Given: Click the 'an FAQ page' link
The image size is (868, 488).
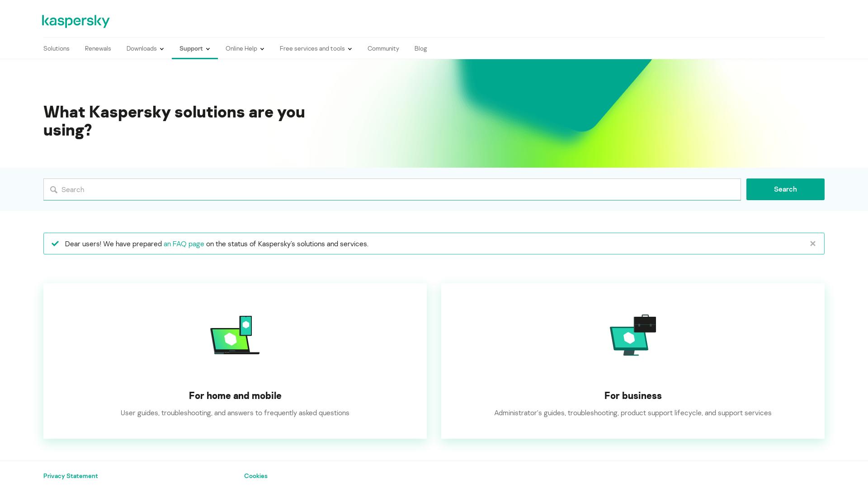Looking at the screenshot, I should (184, 244).
